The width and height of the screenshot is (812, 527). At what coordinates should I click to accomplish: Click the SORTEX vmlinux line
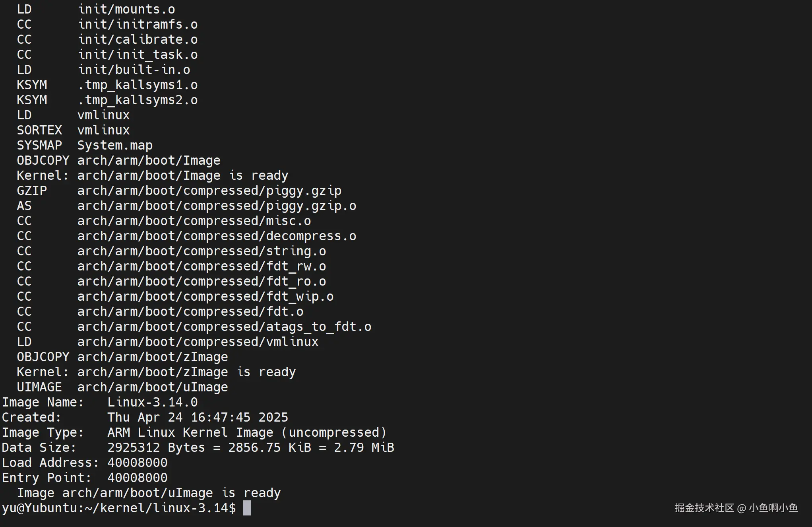(x=73, y=130)
